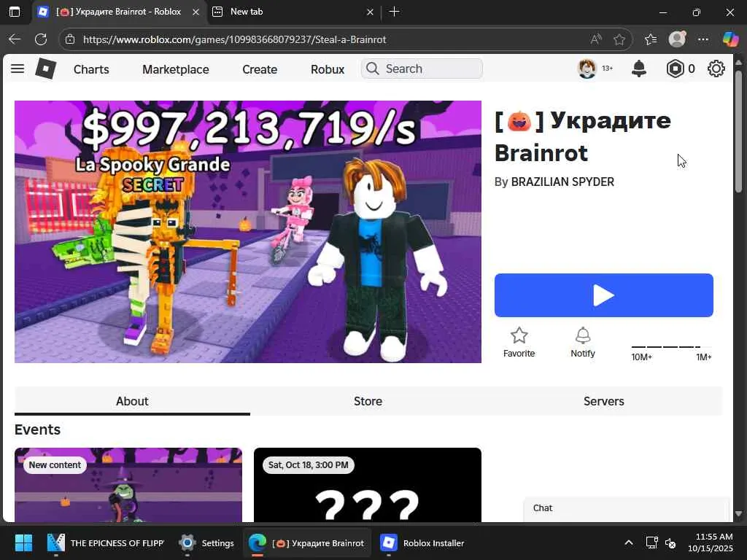
Task: Click the Events heading
Action: 38,429
